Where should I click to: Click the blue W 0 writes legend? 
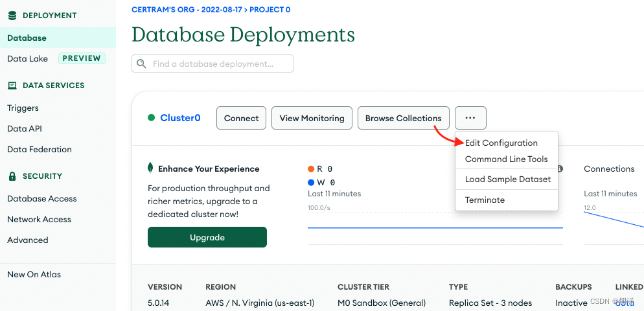click(321, 183)
